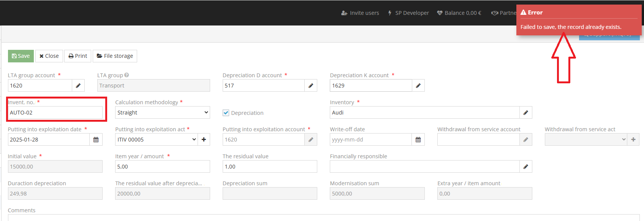Open Withdrawal from service act dropdown
The image size is (644, 221).
tap(586, 140)
